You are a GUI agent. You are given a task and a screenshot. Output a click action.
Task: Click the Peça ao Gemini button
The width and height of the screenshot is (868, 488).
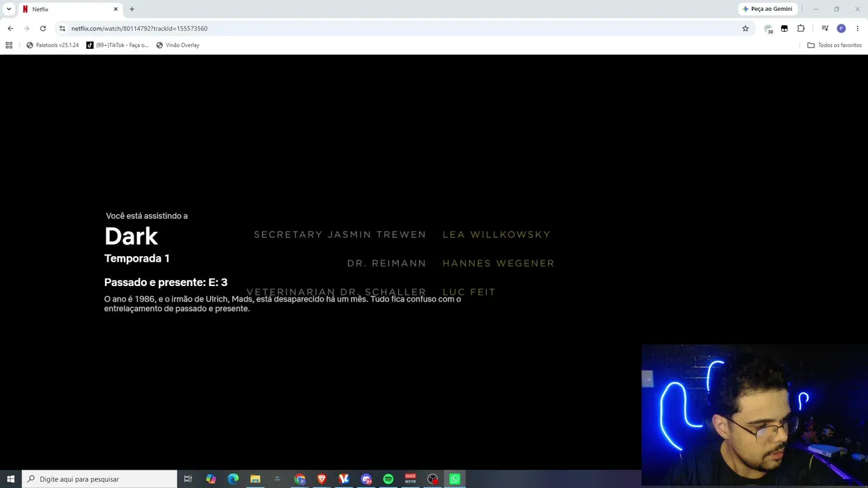768,9
